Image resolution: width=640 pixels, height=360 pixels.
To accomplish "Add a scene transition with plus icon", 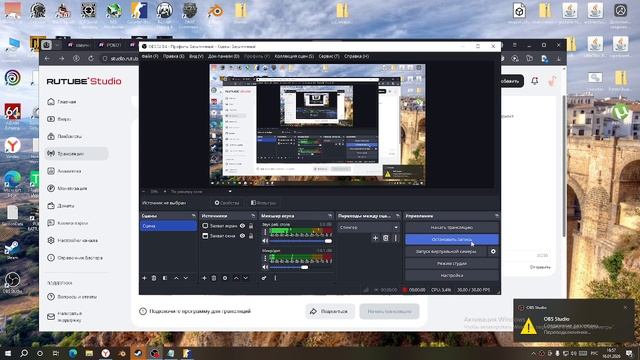I will (x=375, y=238).
